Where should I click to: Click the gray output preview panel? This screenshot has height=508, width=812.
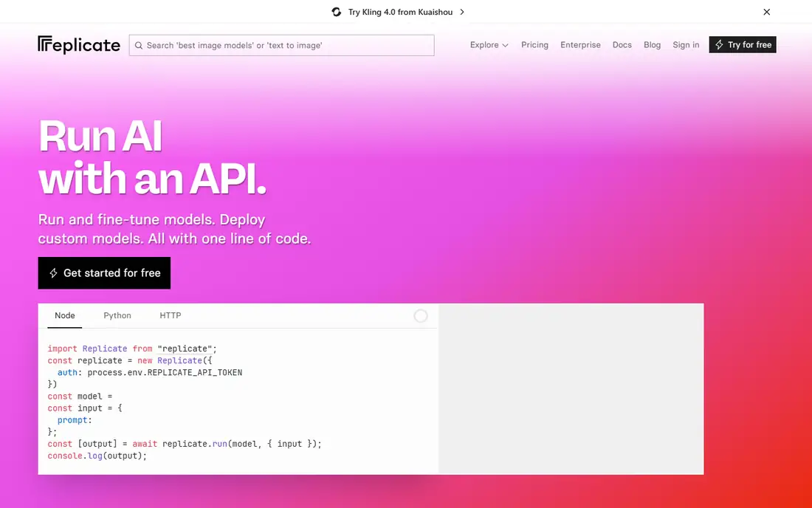point(571,389)
